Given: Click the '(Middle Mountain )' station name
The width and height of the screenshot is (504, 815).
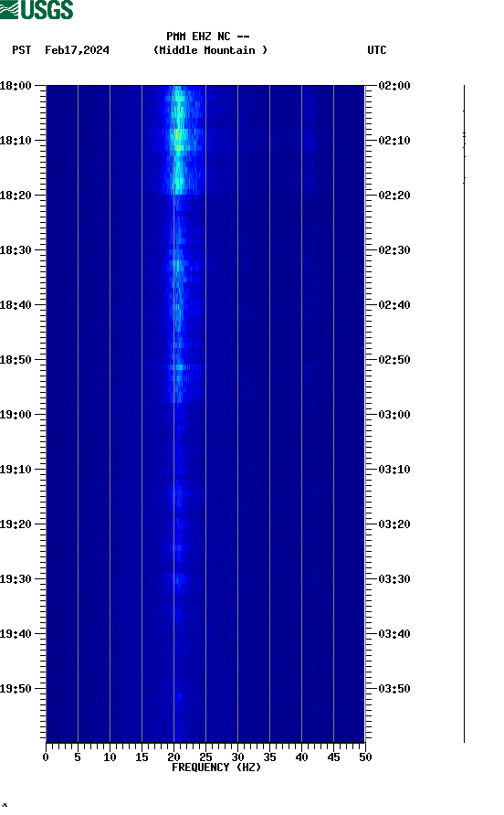Looking at the screenshot, I should (210, 50).
